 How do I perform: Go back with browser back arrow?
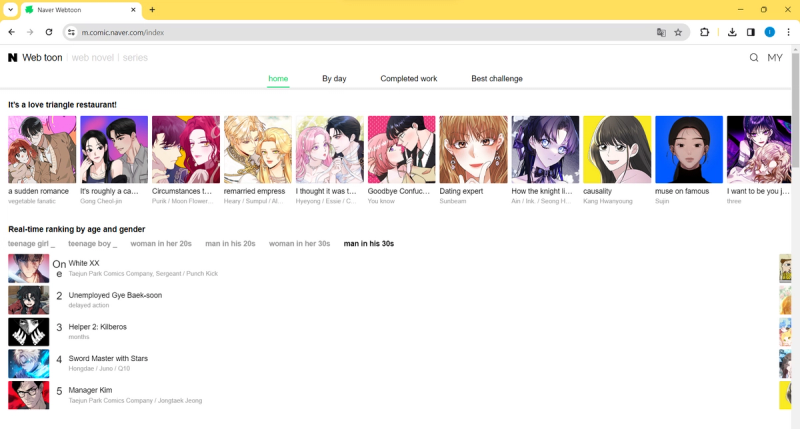(x=12, y=32)
